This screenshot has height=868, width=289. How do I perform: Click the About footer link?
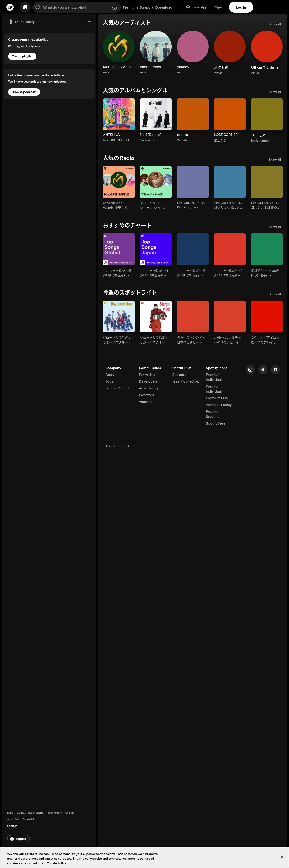pos(110,375)
